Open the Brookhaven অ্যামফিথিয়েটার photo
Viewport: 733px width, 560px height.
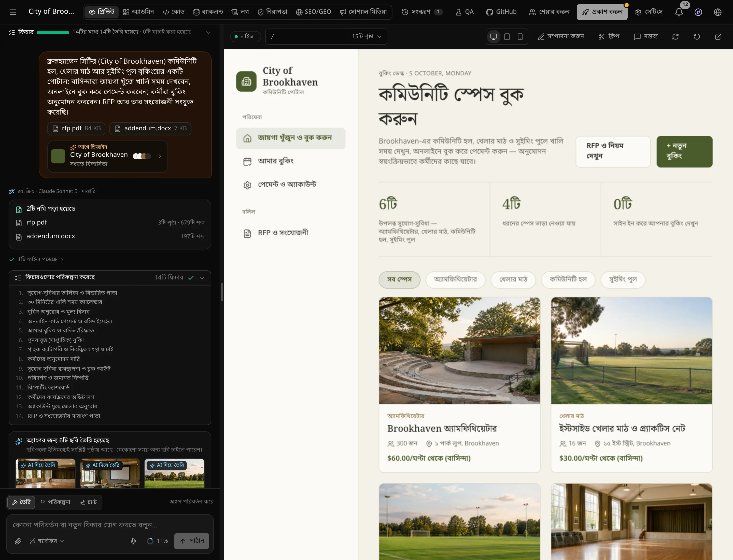tap(459, 351)
